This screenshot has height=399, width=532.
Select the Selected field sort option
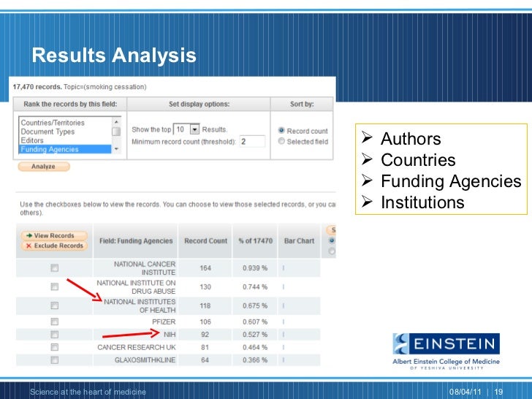281,141
